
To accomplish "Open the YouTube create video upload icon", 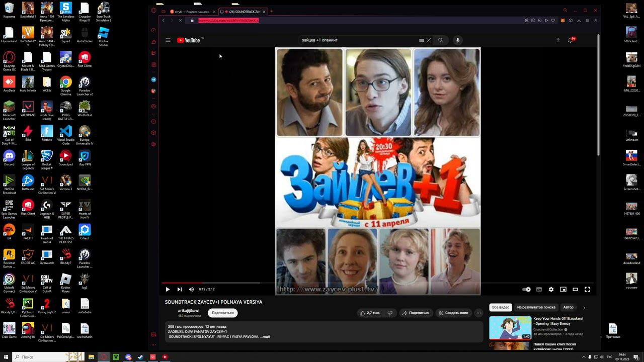I will (x=558, y=40).
